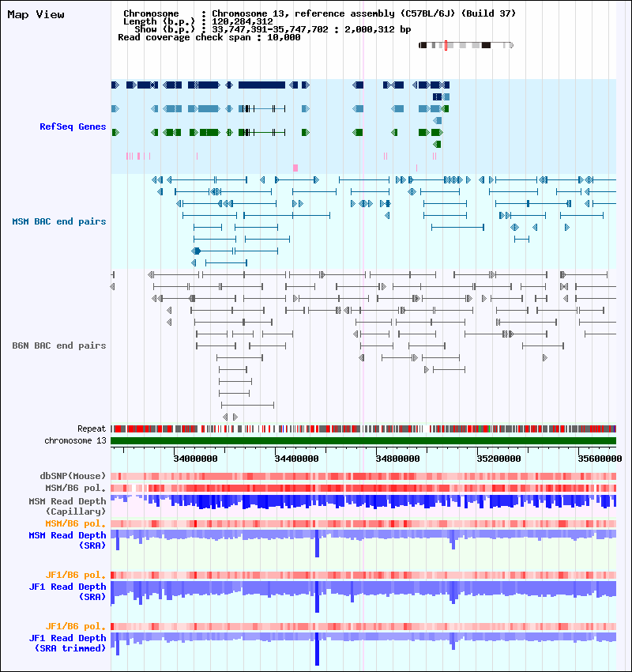
Task: Click ruler position 35200000
Action: tap(498, 459)
